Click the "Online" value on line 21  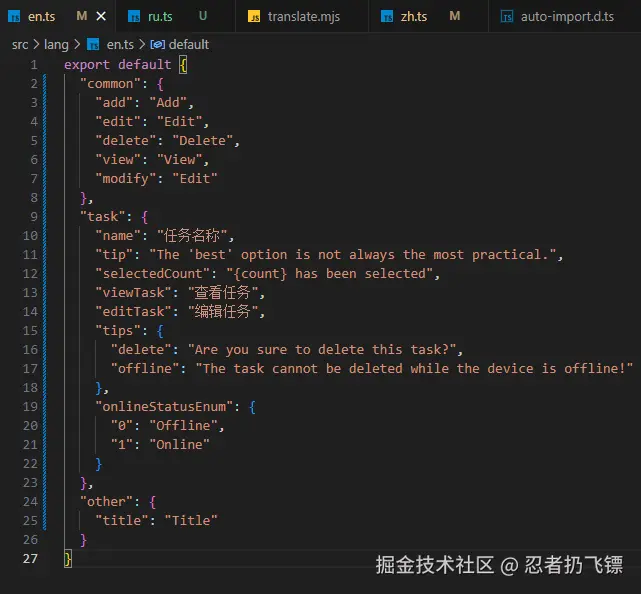(x=179, y=445)
